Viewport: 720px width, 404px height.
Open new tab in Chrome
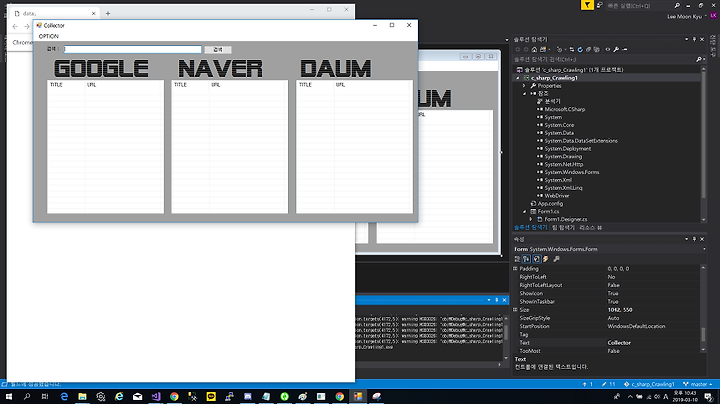(108, 13)
